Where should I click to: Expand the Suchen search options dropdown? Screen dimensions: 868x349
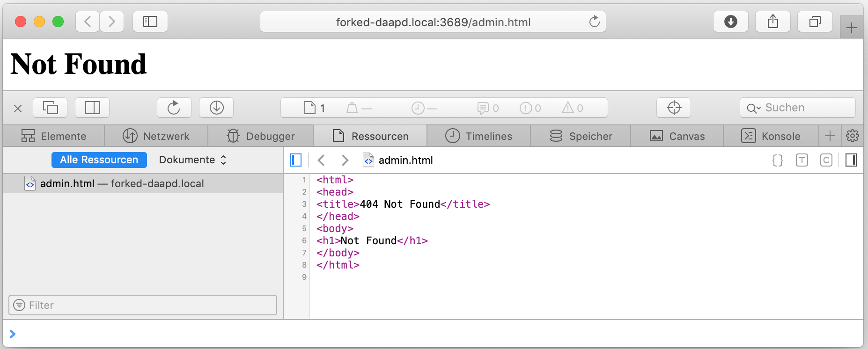[753, 109]
